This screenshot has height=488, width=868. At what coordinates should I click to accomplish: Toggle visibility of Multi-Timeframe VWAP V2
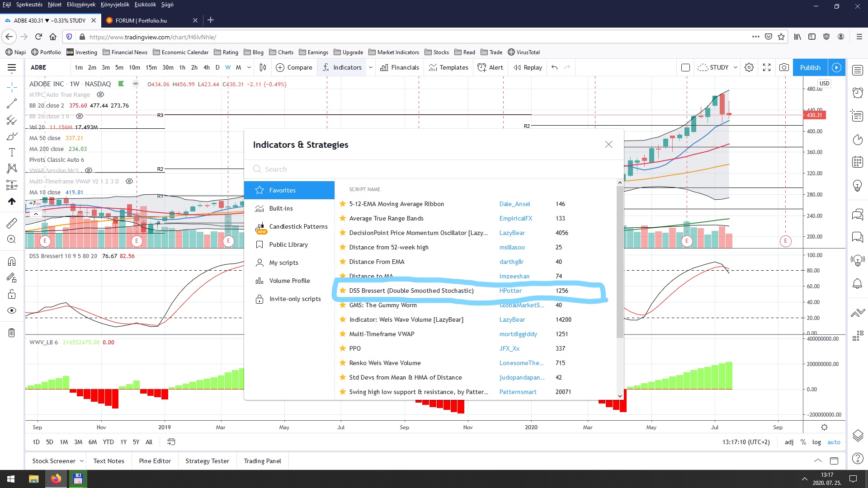129,182
